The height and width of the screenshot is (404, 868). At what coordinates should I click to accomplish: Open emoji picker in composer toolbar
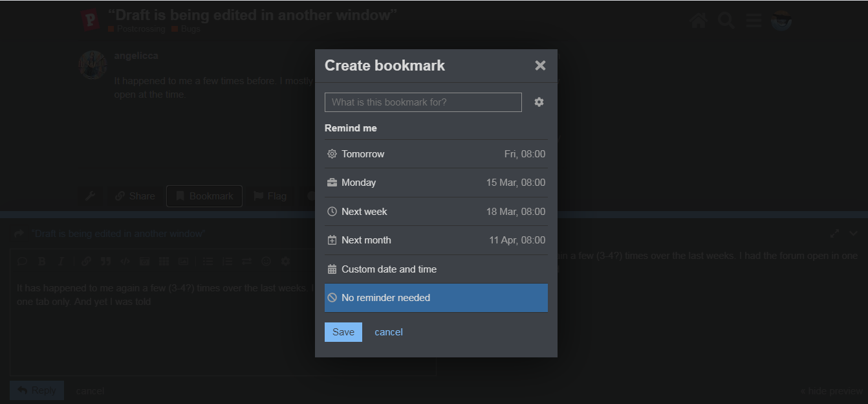point(266,262)
